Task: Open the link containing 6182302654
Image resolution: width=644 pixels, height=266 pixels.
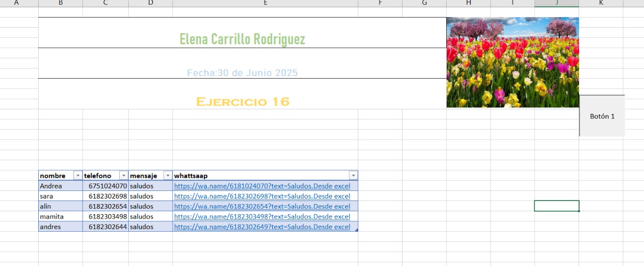Action: pos(262,206)
